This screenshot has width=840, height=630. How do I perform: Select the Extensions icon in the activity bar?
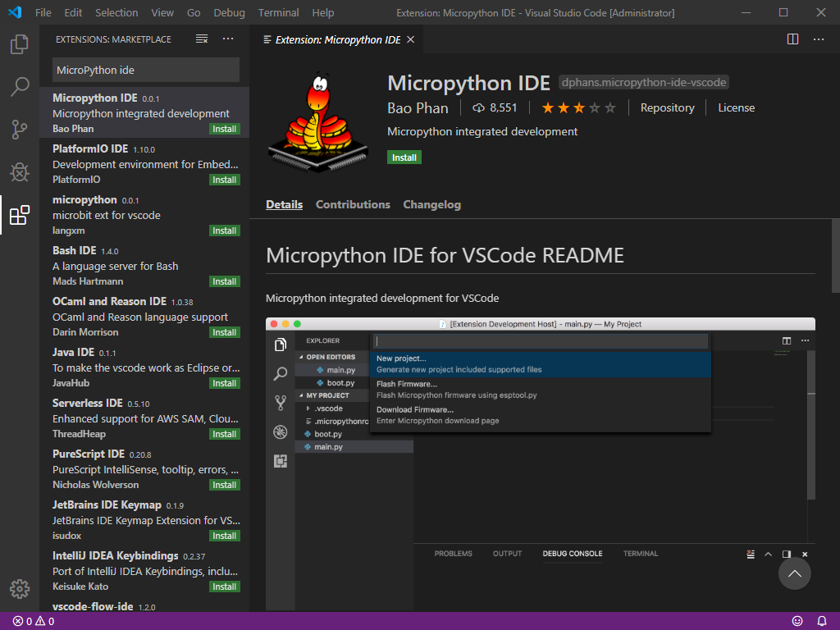(18, 213)
